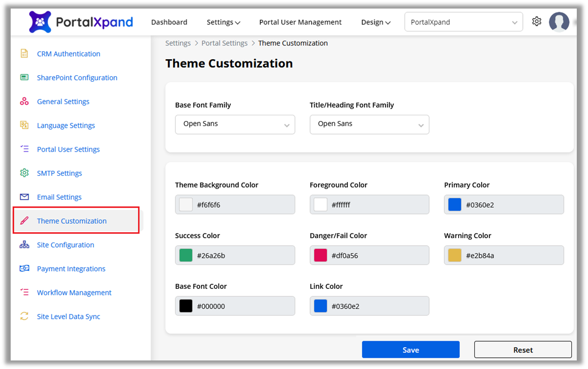Image resolution: width=588 pixels, height=369 pixels.
Task: Click the Language Settings icon
Action: [x=24, y=125]
